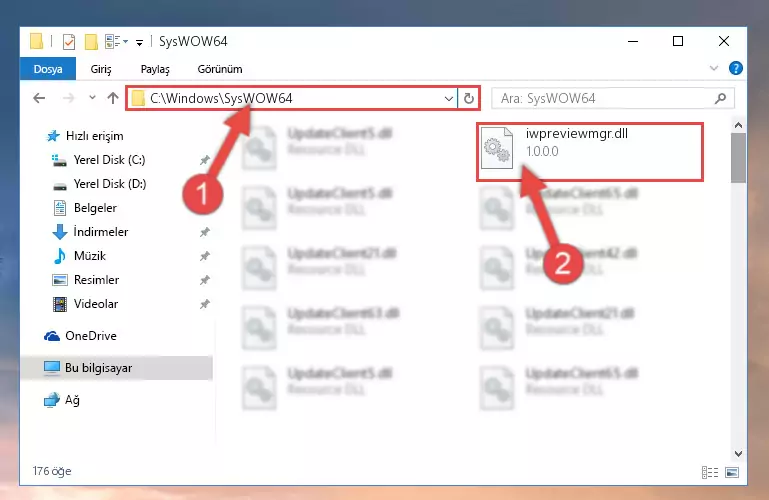Open the blue Help question mark icon
Image resolution: width=769 pixels, height=500 pixels.
[736, 68]
